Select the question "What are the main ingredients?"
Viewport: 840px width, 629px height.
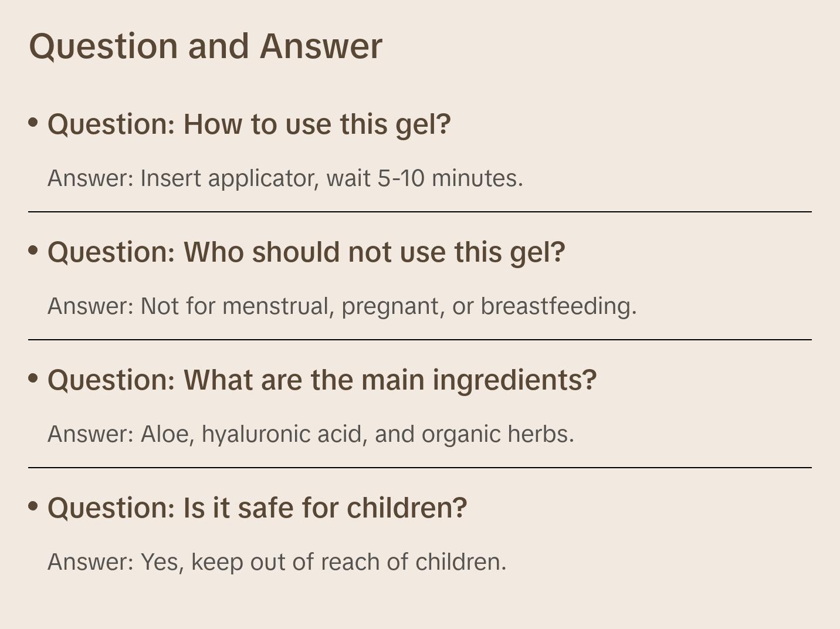pos(322,380)
